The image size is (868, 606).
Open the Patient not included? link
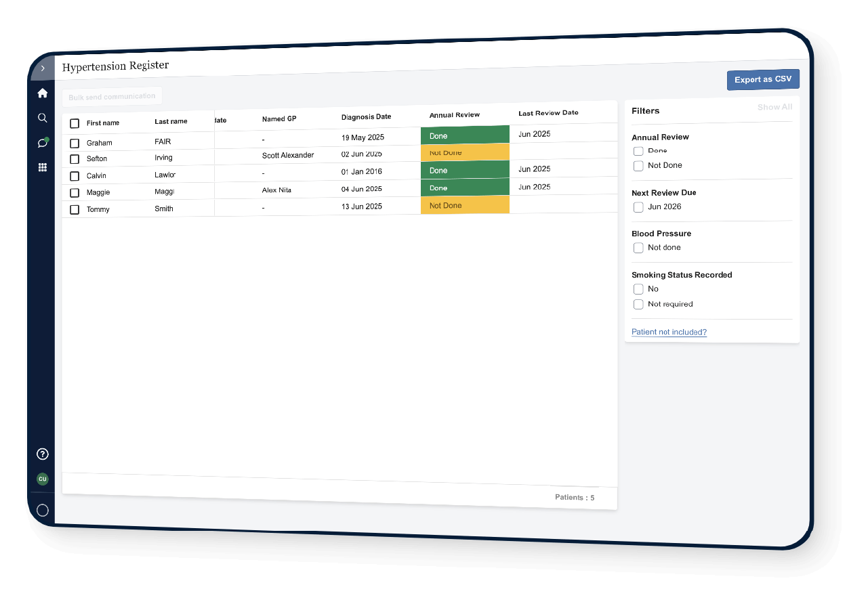(669, 332)
